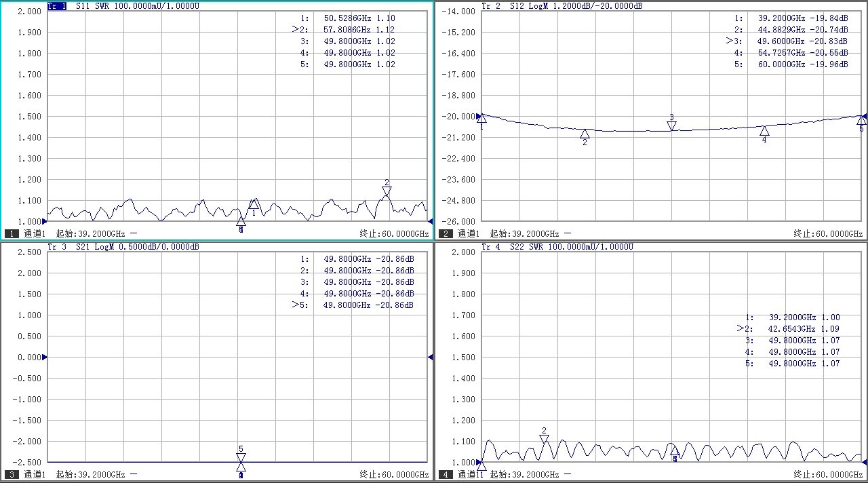Select the highlighted Tr 1 trace label
Image resolution: width=868 pixels, height=483 pixels.
point(57,6)
